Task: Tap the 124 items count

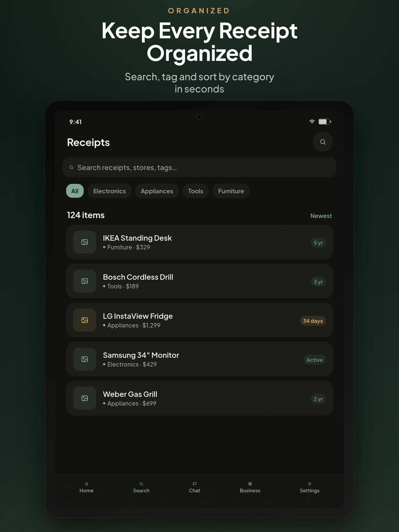Action: click(x=86, y=215)
